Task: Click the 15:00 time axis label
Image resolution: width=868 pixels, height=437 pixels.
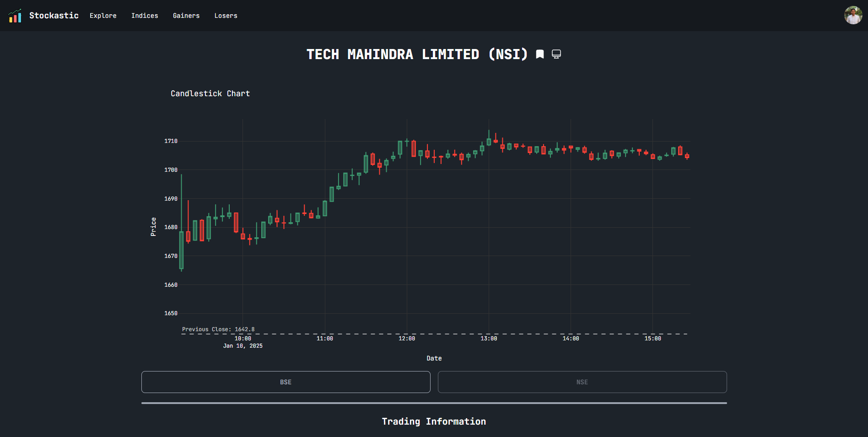Action: [652, 339]
